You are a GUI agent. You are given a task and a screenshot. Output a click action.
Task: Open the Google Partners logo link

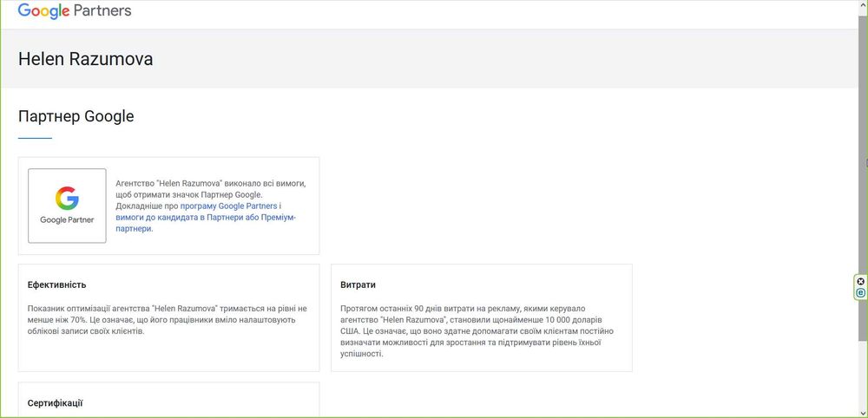pyautogui.click(x=75, y=11)
